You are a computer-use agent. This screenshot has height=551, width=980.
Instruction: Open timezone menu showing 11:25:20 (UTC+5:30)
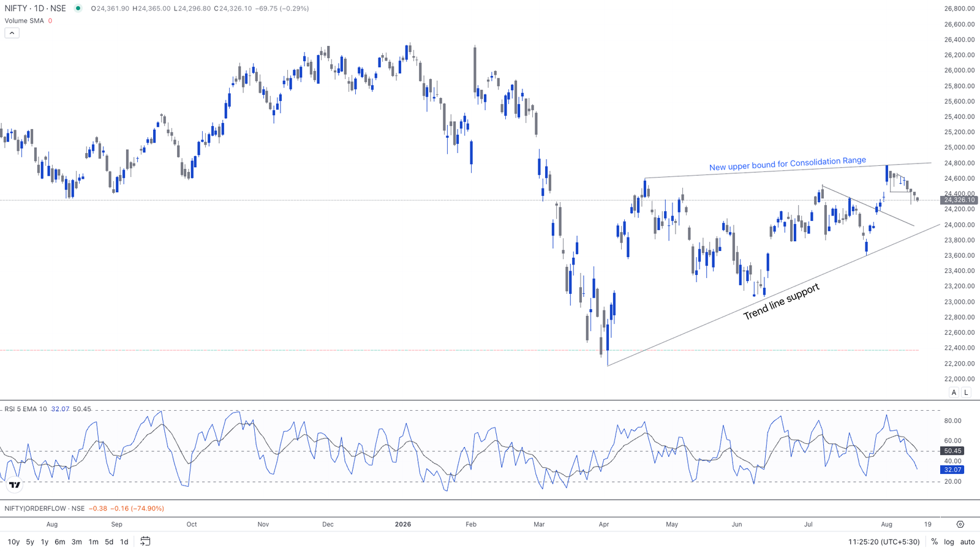tap(884, 542)
